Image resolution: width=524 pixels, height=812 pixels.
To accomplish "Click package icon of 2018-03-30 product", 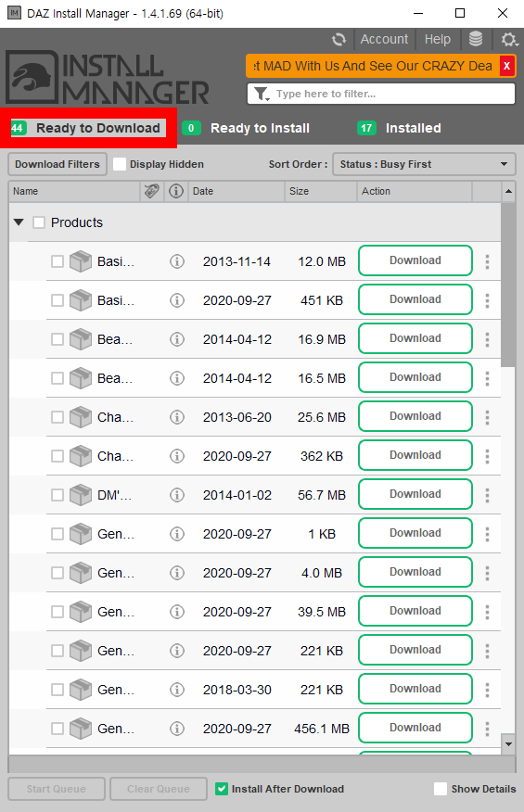I will [x=81, y=690].
